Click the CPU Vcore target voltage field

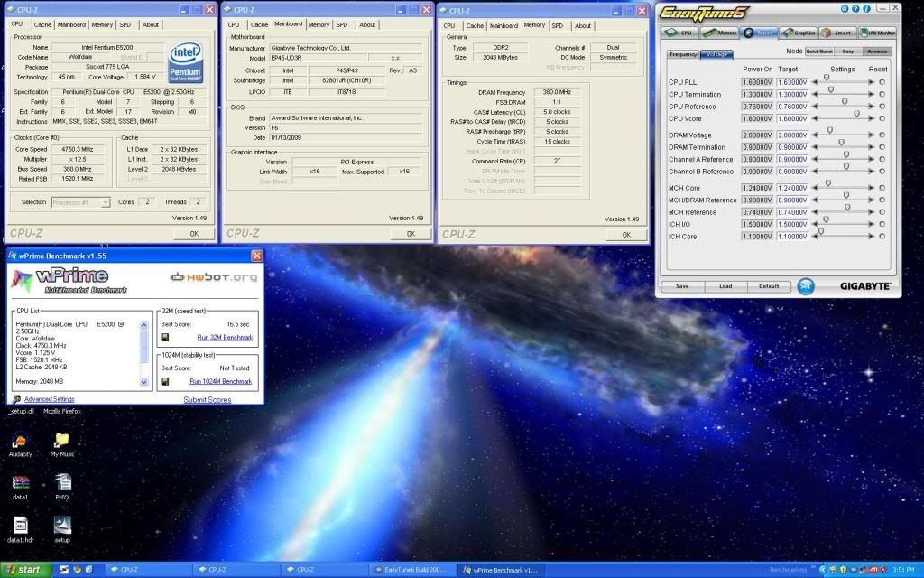[792, 118]
